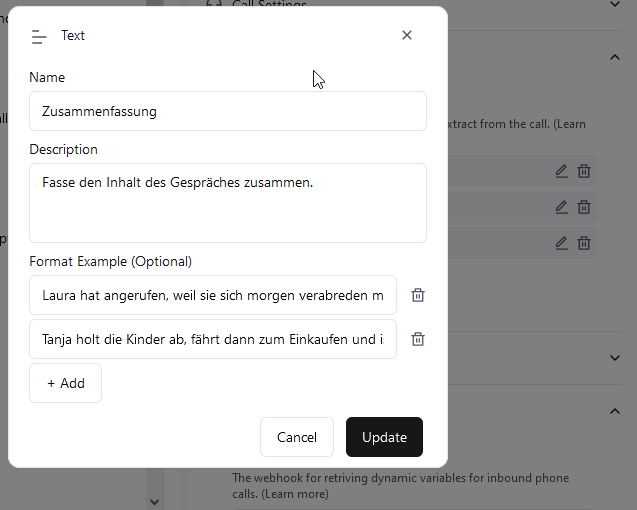Open the Learn more link under the webhook text

coord(299,494)
